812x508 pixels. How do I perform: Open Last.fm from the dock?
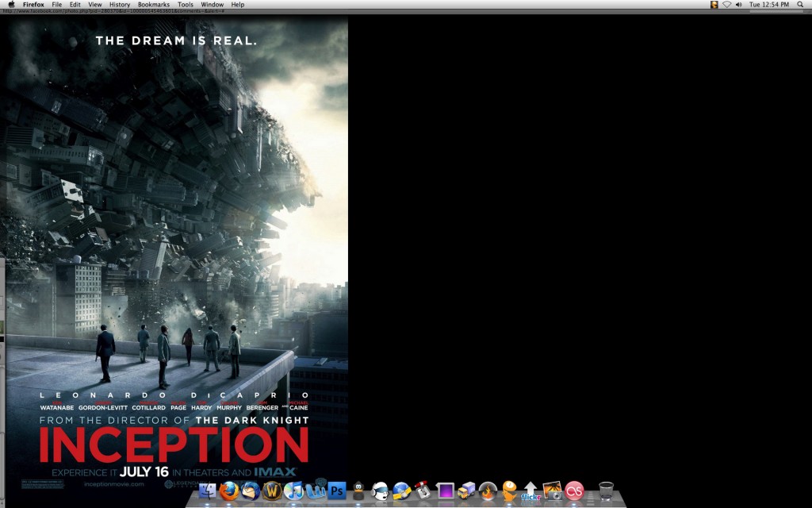(x=574, y=490)
